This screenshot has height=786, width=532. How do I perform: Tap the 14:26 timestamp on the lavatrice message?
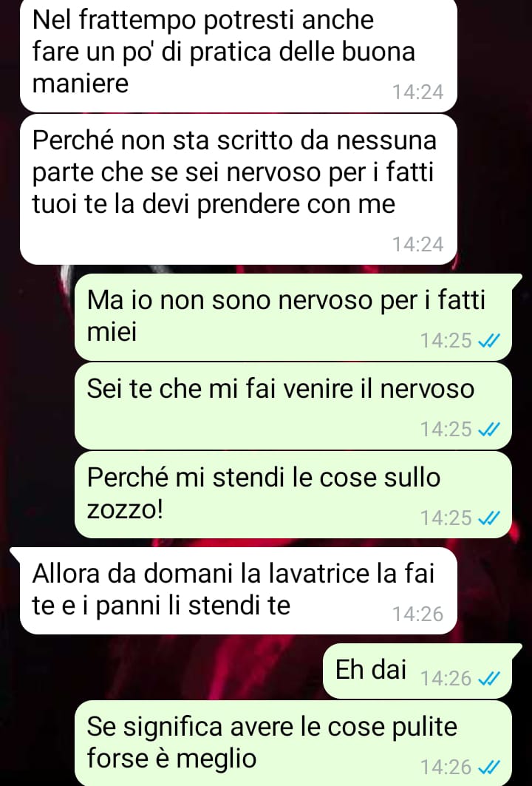point(417,614)
